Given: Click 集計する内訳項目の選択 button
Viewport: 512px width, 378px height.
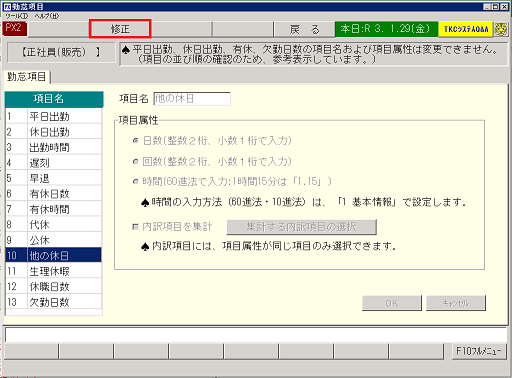Looking at the screenshot, I should coord(302,227).
